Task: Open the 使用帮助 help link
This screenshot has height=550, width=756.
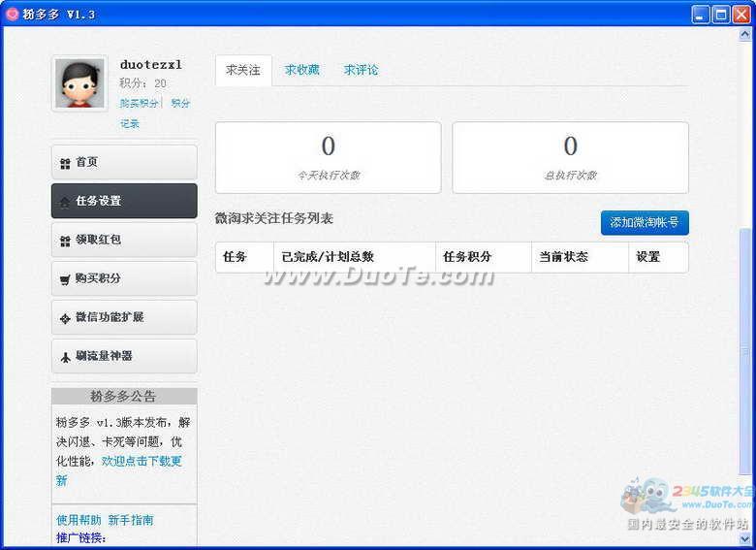Action: [79, 520]
